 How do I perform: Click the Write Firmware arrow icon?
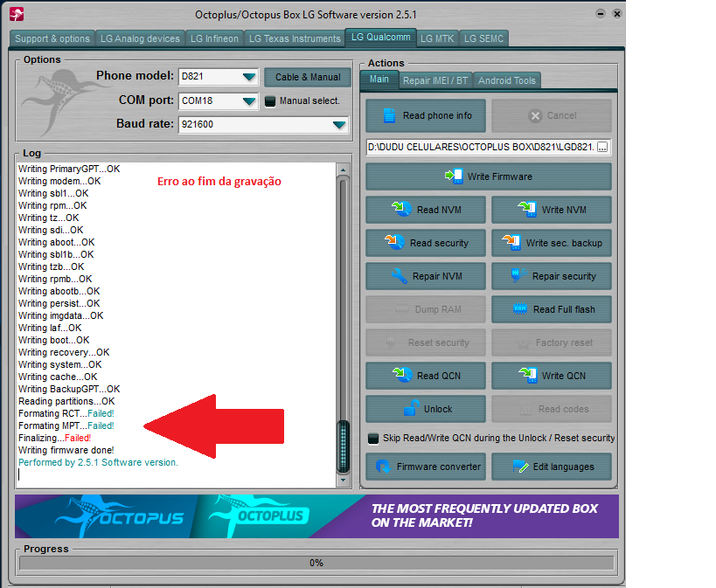coord(454,176)
